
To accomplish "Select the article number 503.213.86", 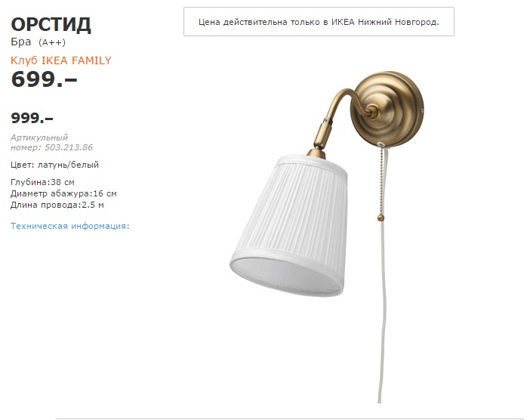I will (x=69, y=147).
